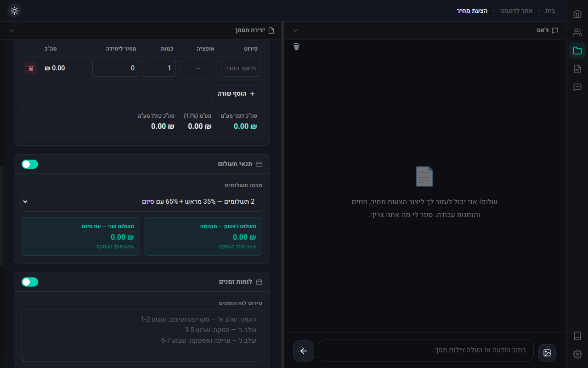This screenshot has width=588, height=368.
Task: Click the chat bubble icon beside צ'אט
Action: [555, 30]
